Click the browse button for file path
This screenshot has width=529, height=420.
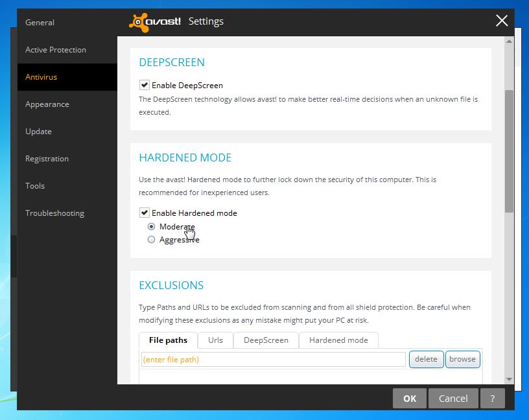coord(462,359)
